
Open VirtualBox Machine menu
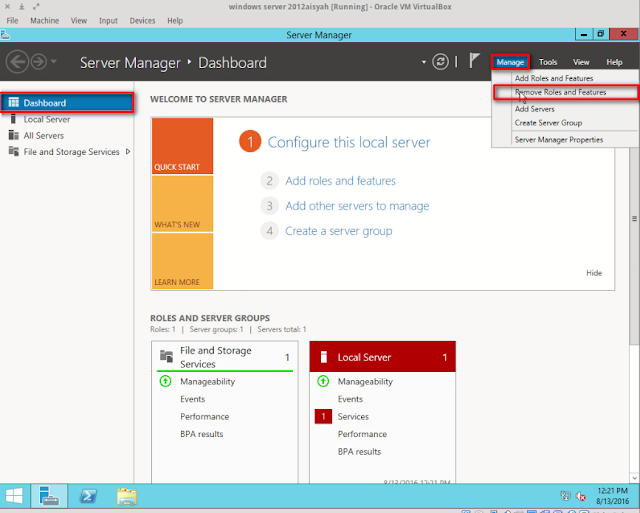coord(44,20)
